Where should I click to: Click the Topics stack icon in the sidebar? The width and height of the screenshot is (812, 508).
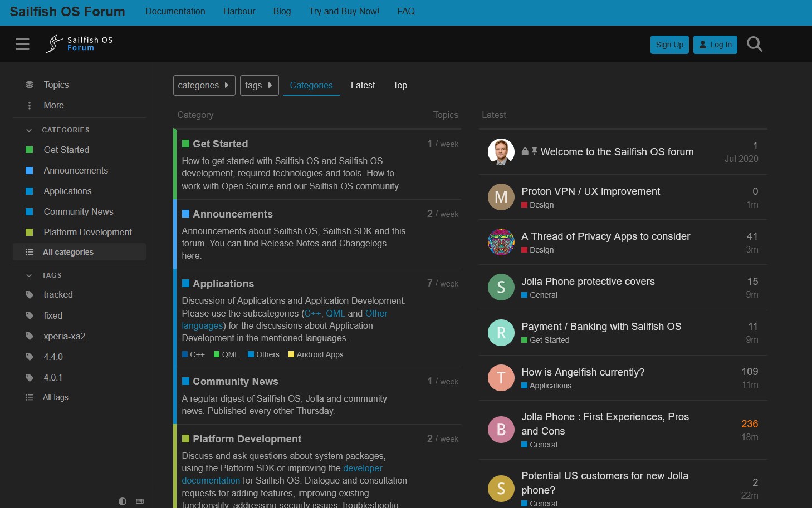point(30,85)
